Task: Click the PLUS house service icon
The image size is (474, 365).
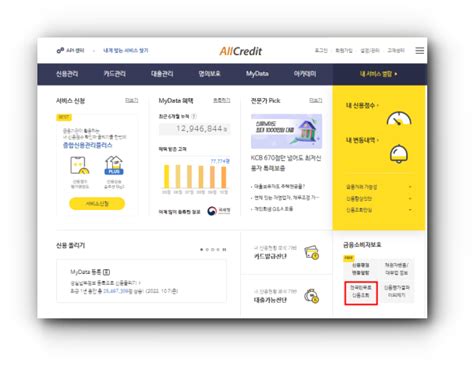Action: click(114, 165)
